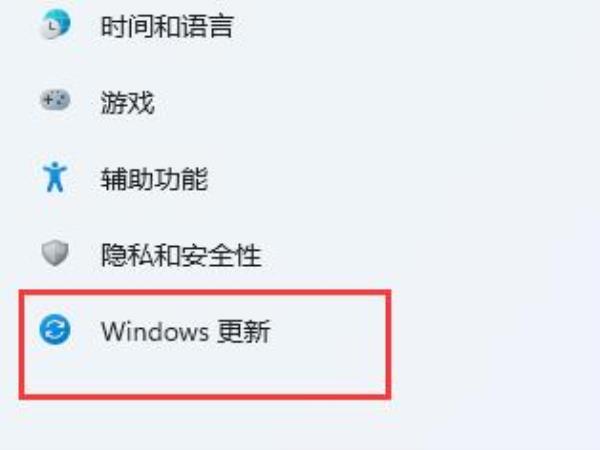Click the 戏 character in gaming entry
This screenshot has height=450, width=600.
(141, 103)
